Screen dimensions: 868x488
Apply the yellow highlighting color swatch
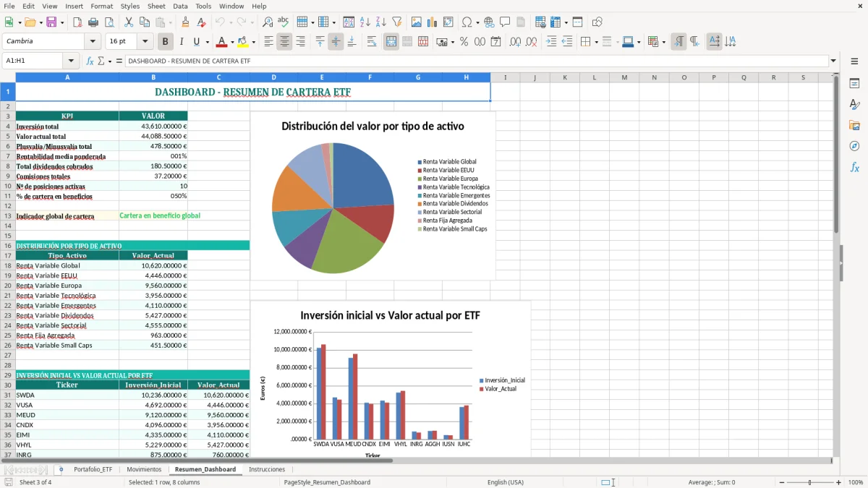pyautogui.click(x=243, y=42)
